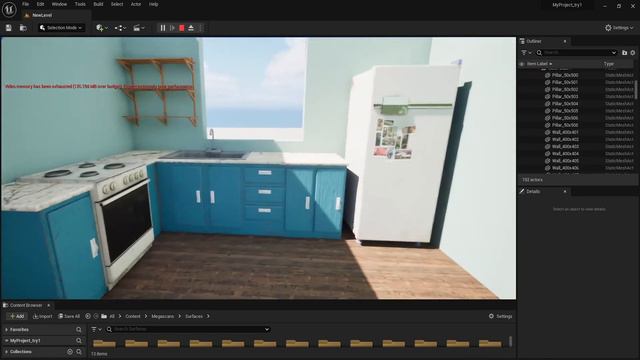640x360 pixels.
Task: Open the Selection Mode dropdown
Action: click(61, 28)
